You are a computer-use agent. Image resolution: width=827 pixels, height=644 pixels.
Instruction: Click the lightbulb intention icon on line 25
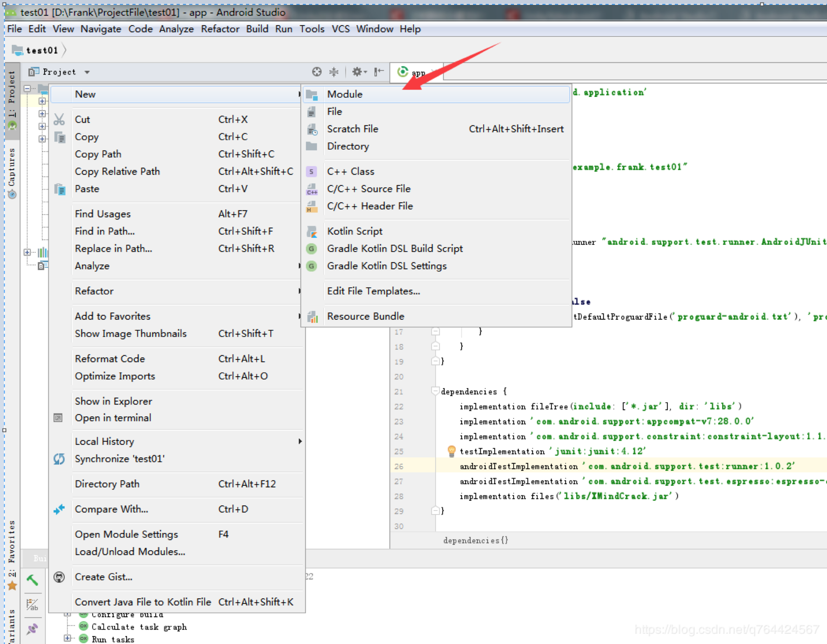click(x=451, y=451)
